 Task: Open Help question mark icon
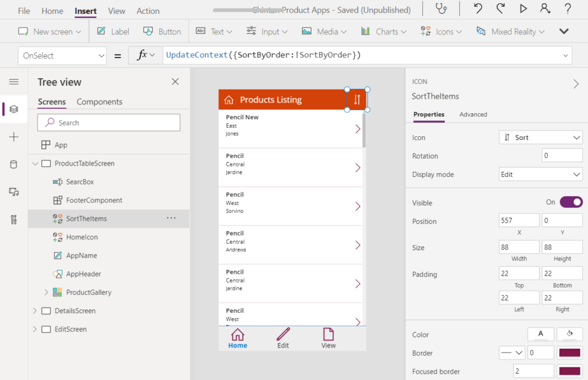[x=568, y=8]
